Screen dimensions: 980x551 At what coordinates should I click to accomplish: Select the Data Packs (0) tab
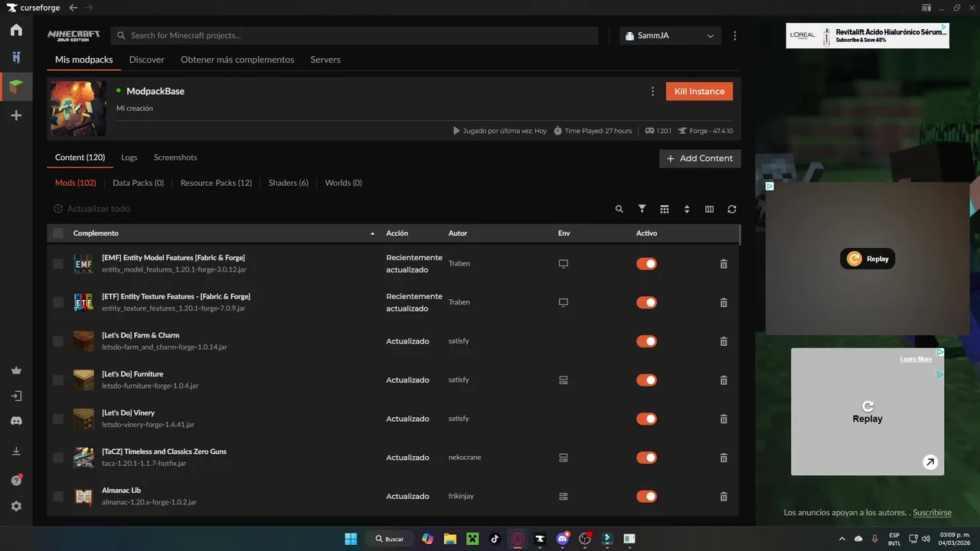click(139, 183)
